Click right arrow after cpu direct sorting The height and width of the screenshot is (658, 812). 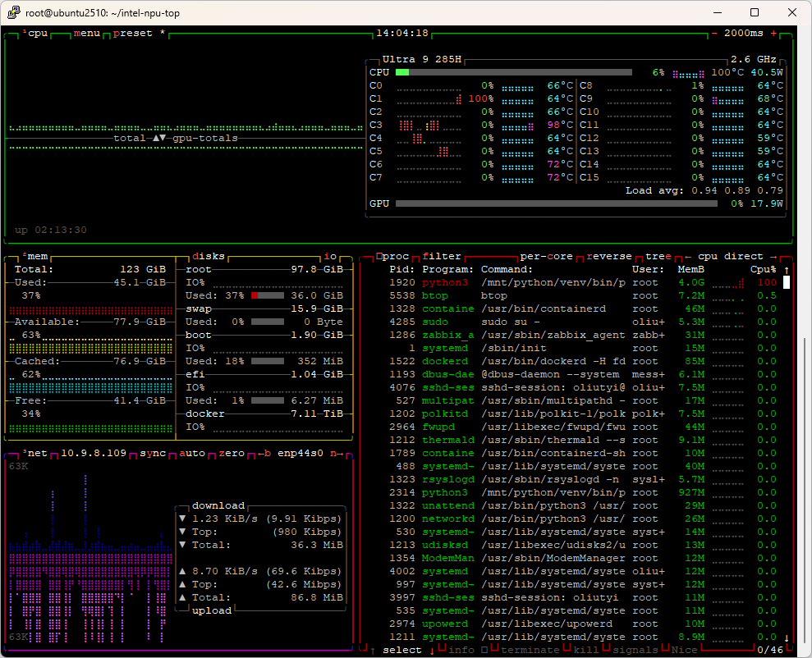tap(773, 257)
